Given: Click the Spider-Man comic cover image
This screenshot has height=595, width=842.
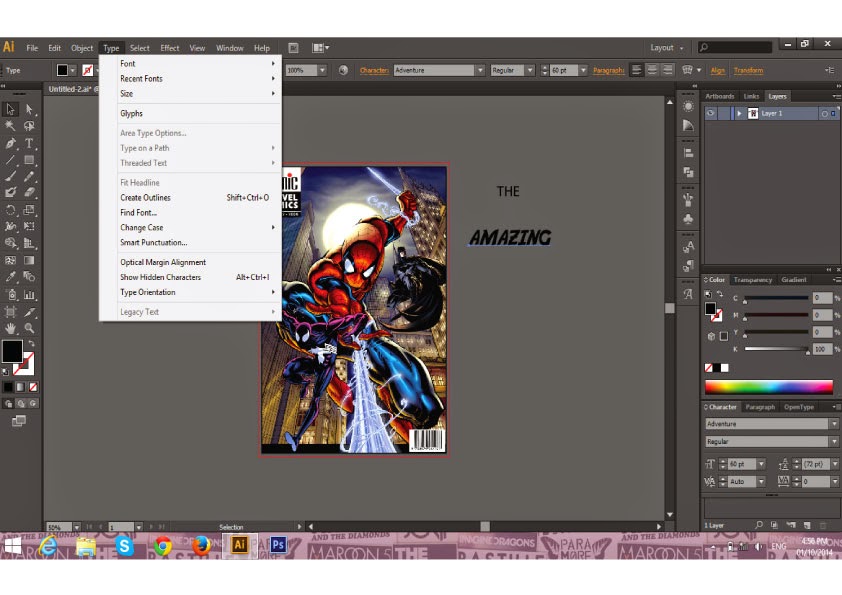Looking at the screenshot, I should pyautogui.click(x=354, y=310).
